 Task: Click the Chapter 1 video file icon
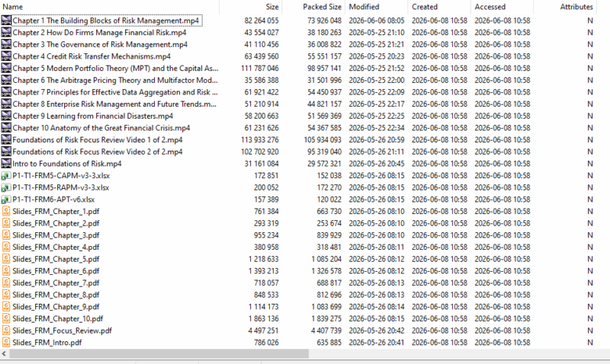pyautogui.click(x=6, y=21)
